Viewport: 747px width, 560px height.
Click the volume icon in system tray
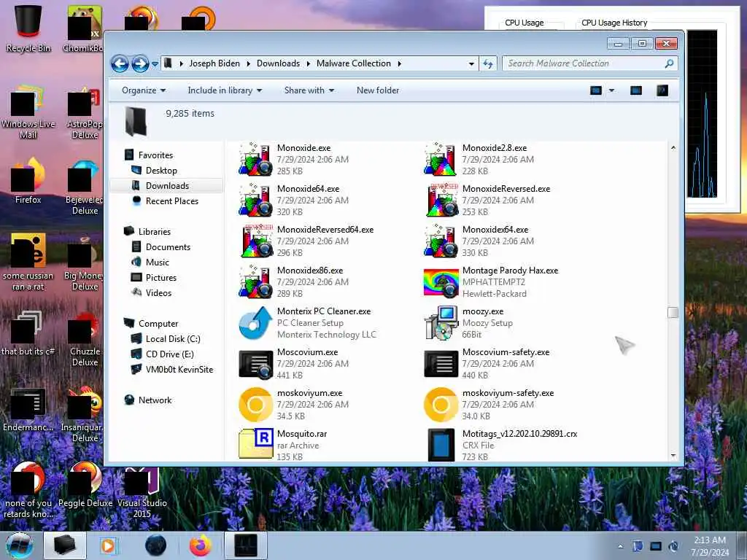tap(673, 546)
